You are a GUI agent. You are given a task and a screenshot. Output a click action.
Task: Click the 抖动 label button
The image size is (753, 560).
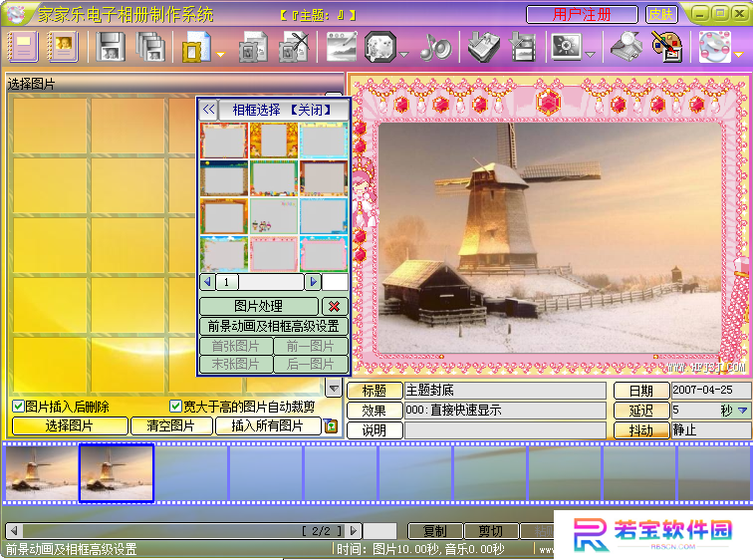click(x=641, y=430)
